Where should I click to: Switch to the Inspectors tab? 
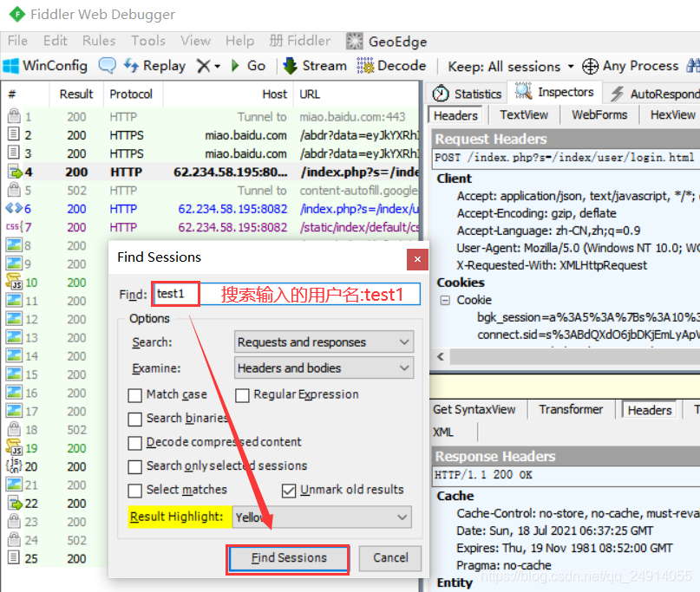tap(554, 92)
